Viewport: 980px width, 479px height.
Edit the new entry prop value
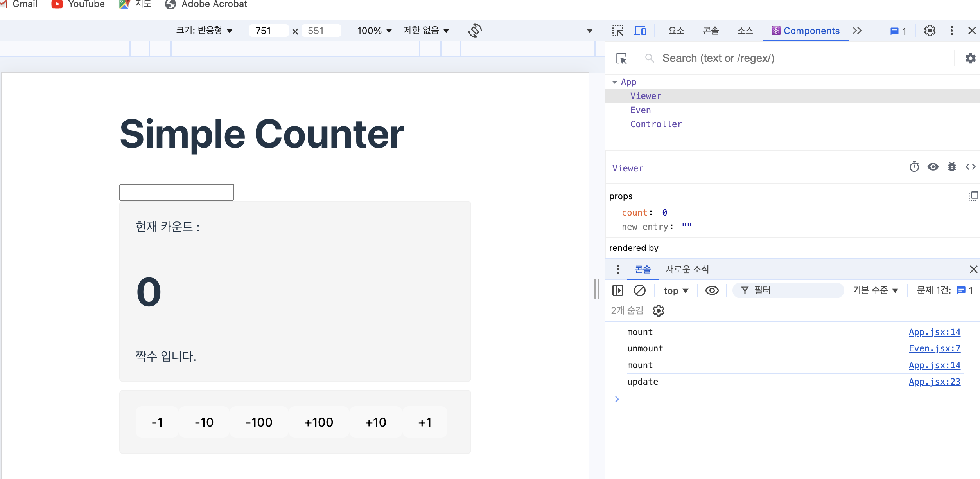pos(687,227)
